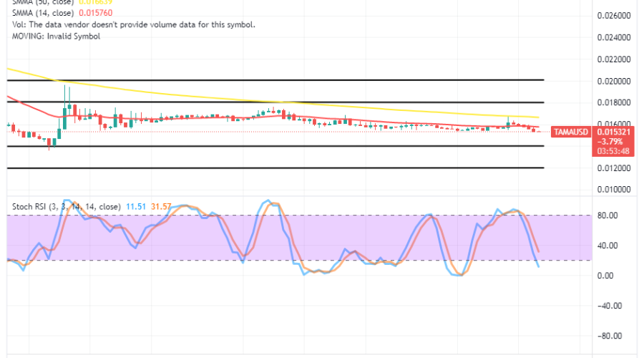
Task: Select the Stoch RSI blue value 11.51
Action: 136,206
